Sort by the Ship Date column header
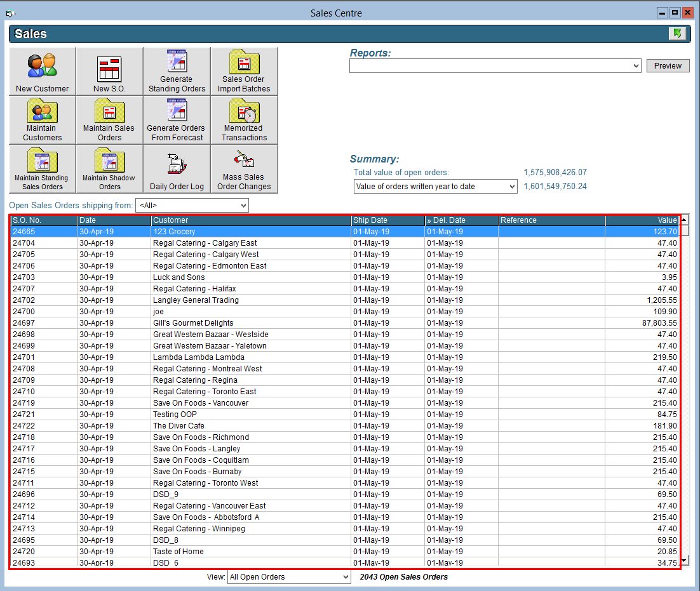 (388, 220)
